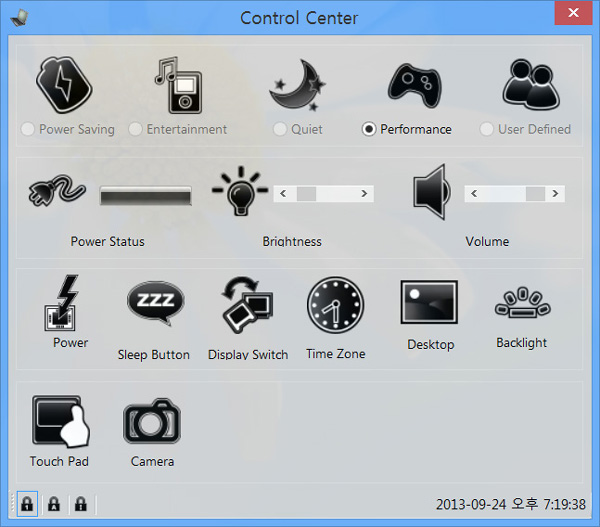The height and width of the screenshot is (527, 600).
Task: Open the Power lightning settings icon
Action: point(62,302)
